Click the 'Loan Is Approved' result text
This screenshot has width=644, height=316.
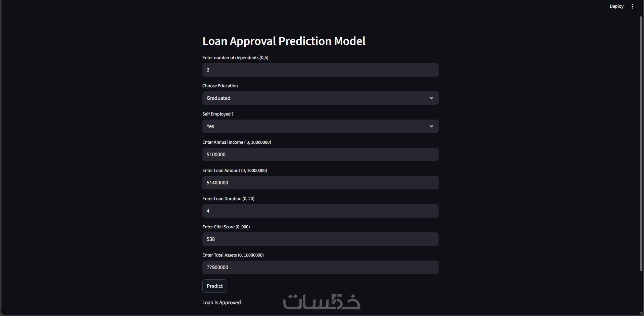pos(221,303)
